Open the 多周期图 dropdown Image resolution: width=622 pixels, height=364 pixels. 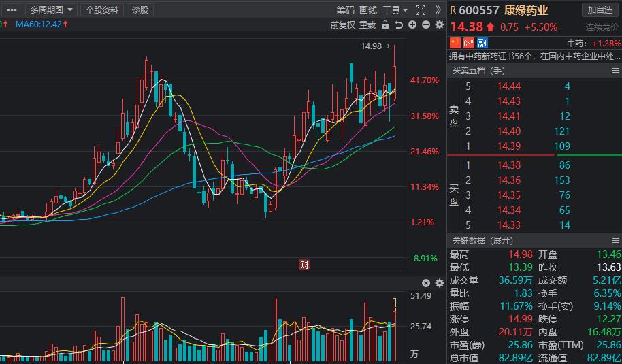tap(51, 10)
